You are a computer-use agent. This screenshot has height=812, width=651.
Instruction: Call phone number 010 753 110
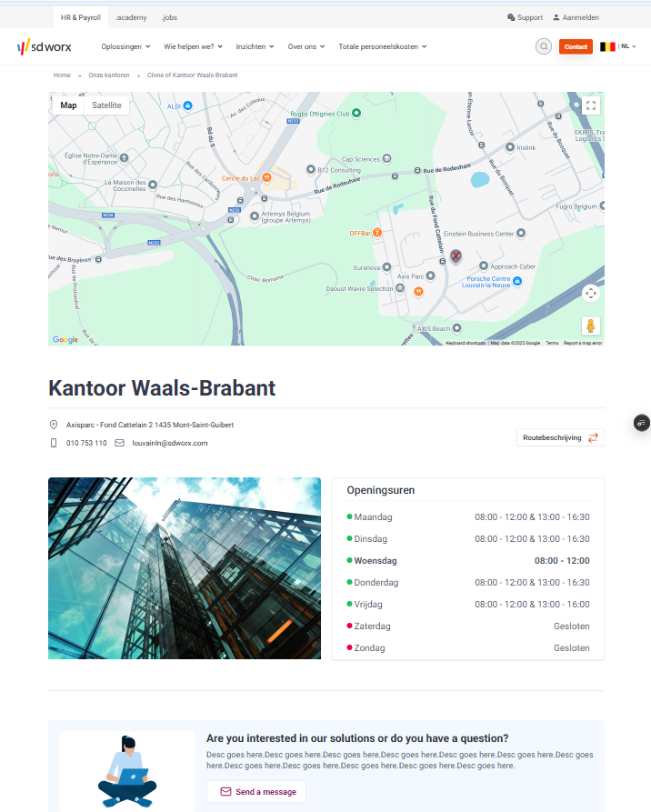(86, 444)
